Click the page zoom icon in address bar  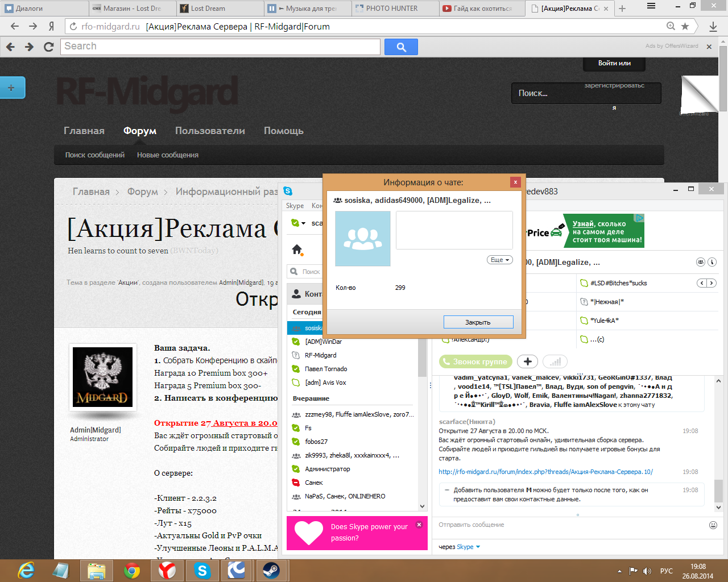pyautogui.click(x=671, y=26)
